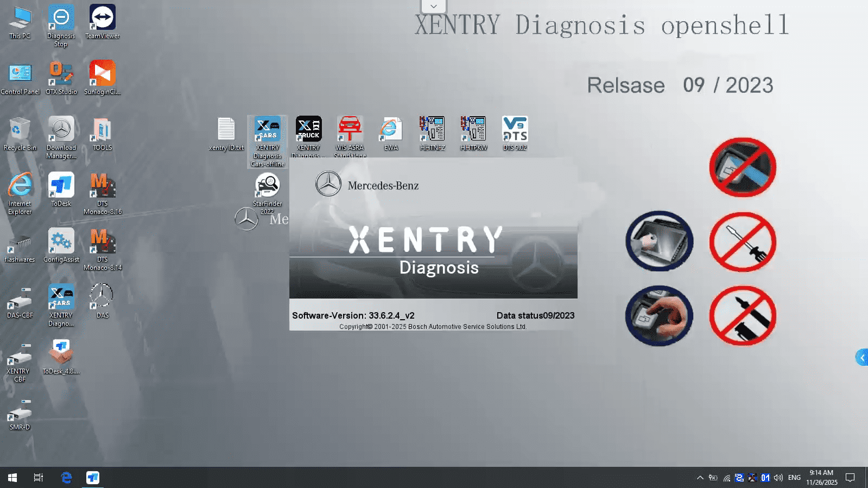Expand the blue side panel arrow
This screenshot has height=488, width=868.
(861, 357)
